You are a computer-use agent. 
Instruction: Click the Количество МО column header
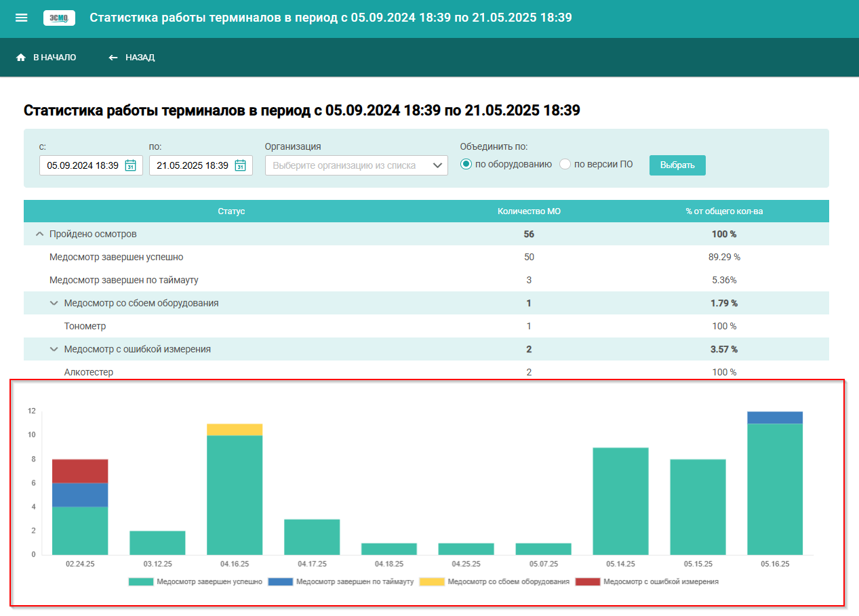click(529, 211)
